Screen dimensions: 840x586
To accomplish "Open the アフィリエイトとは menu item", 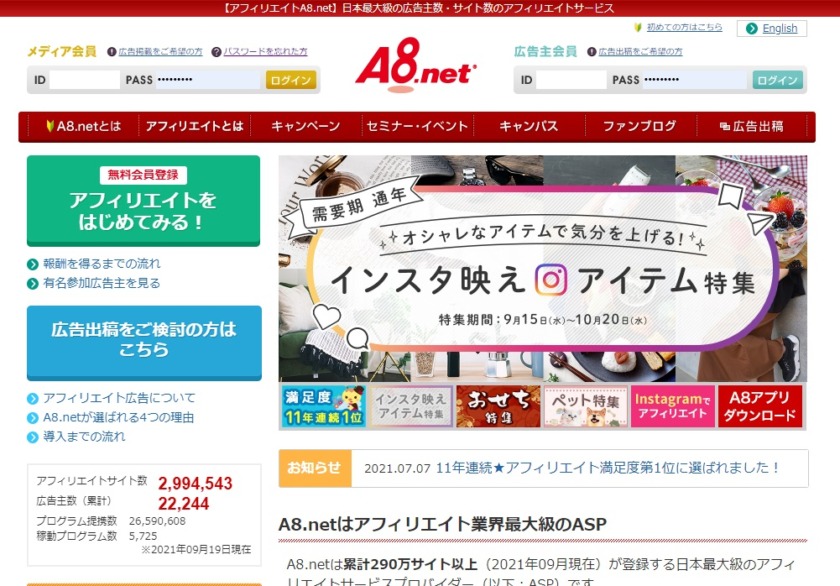I will 194,126.
